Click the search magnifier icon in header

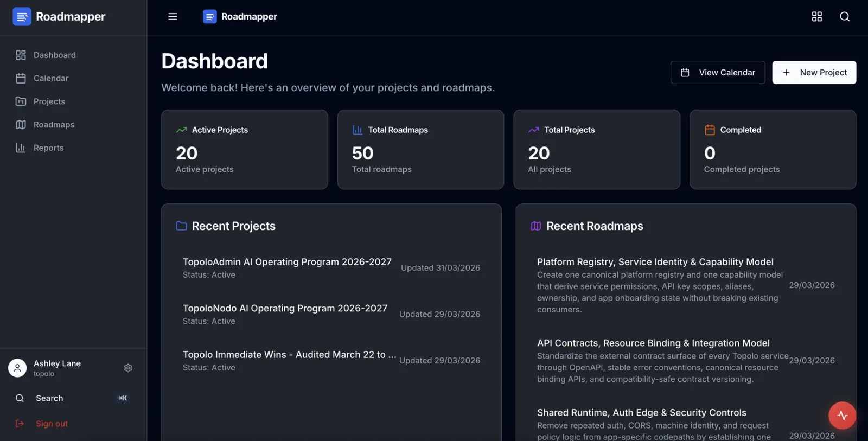point(844,17)
